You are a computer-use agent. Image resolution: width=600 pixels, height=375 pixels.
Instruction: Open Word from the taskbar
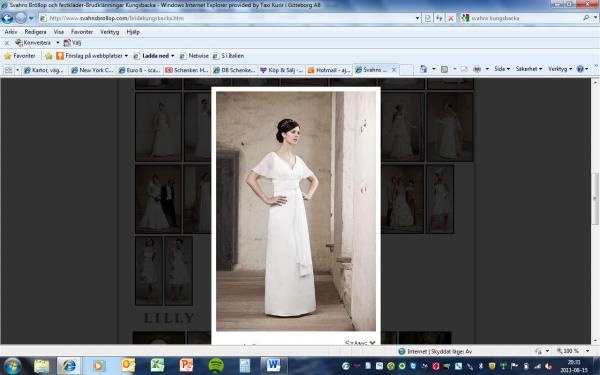coord(274,365)
